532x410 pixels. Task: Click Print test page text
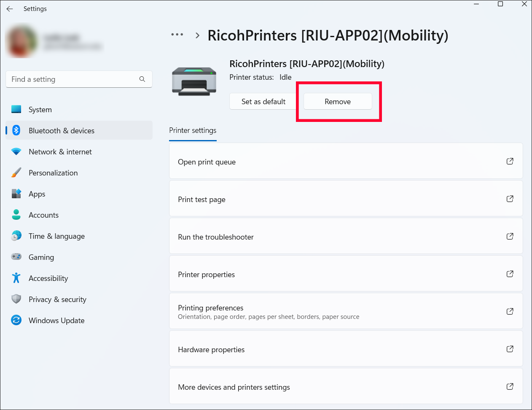202,200
